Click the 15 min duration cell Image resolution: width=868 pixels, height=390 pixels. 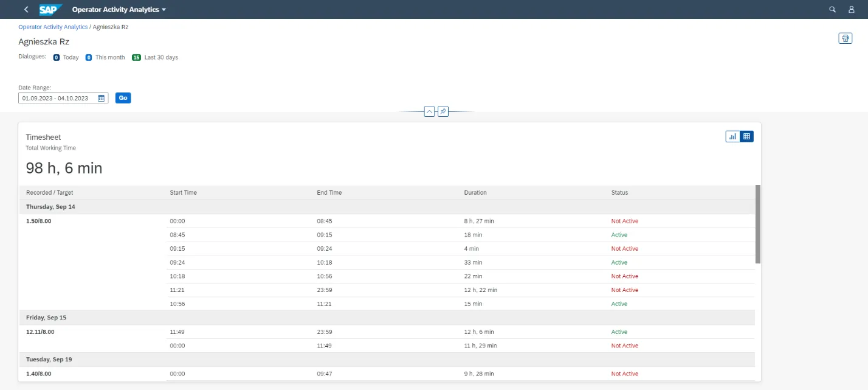click(x=473, y=304)
